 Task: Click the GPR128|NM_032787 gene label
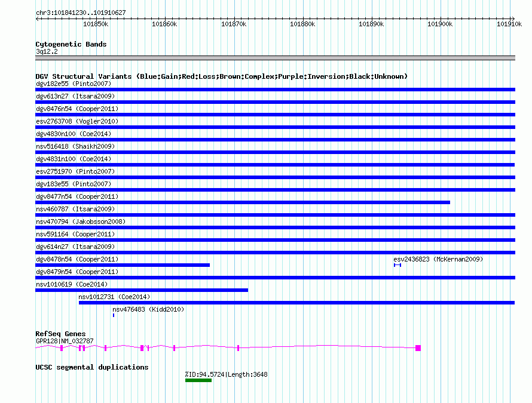[x=65, y=341]
